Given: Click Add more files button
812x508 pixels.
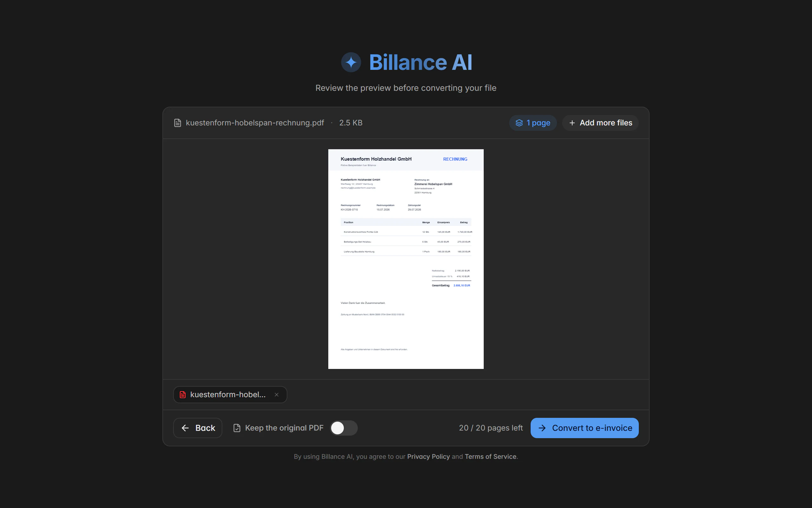Looking at the screenshot, I should tap(600, 123).
